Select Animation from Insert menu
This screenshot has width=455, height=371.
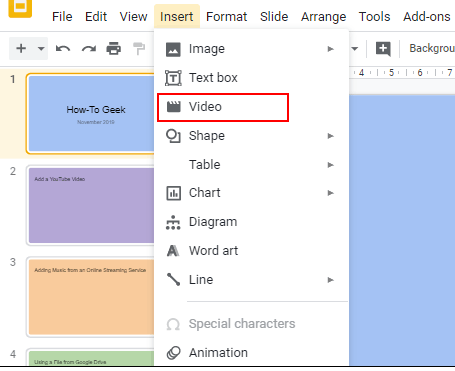pyautogui.click(x=251, y=353)
